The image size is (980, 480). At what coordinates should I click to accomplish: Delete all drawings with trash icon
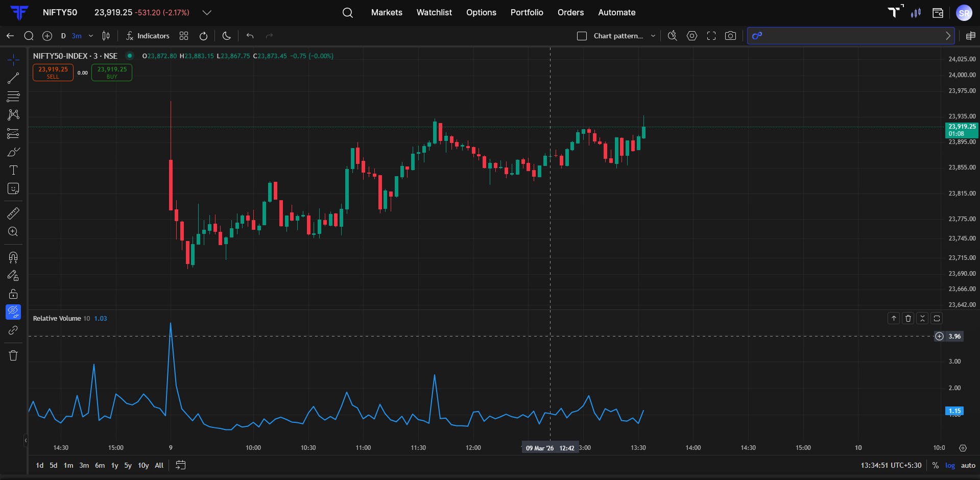[x=13, y=355]
